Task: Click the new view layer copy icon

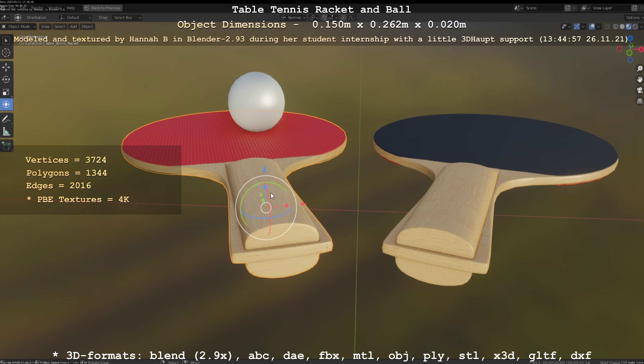Action: click(x=635, y=8)
